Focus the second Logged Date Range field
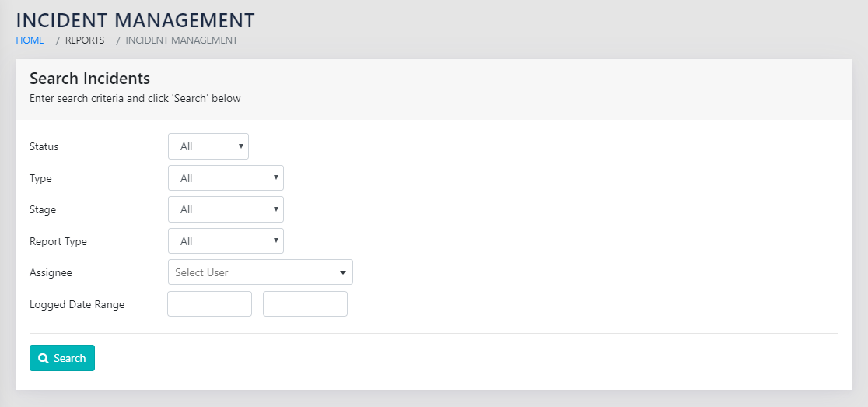Screen dimensions: 868x407 305,304
